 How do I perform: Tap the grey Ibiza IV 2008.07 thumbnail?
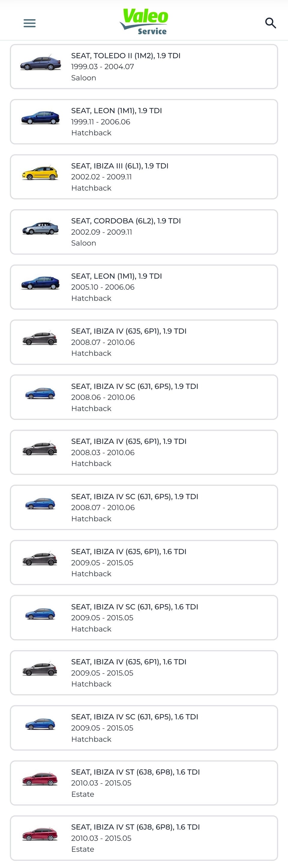tap(40, 338)
